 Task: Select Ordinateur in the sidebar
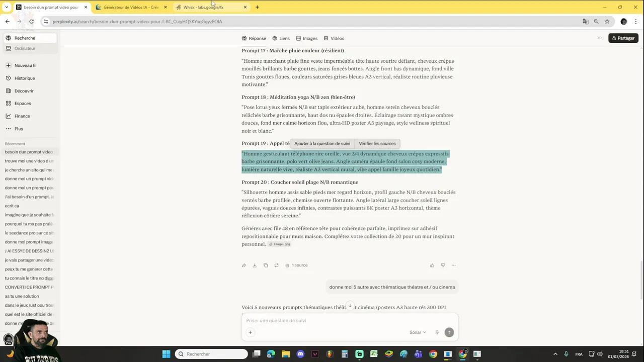[30, 49]
